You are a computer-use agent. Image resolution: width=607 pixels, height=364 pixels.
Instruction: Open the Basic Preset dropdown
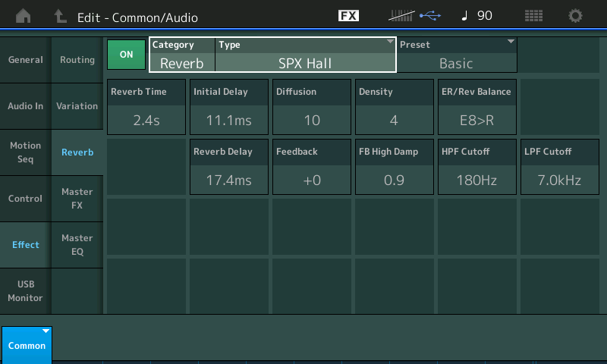(x=457, y=55)
